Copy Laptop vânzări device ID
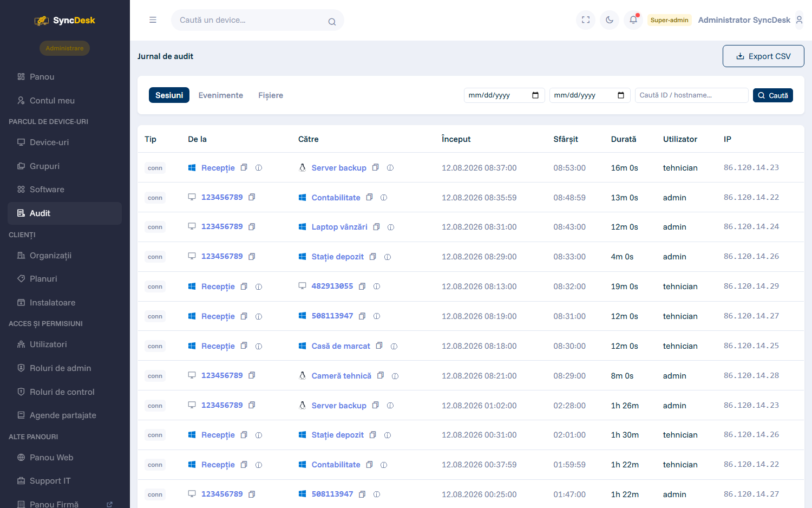Viewport: 812px width, 508px height. click(x=377, y=227)
